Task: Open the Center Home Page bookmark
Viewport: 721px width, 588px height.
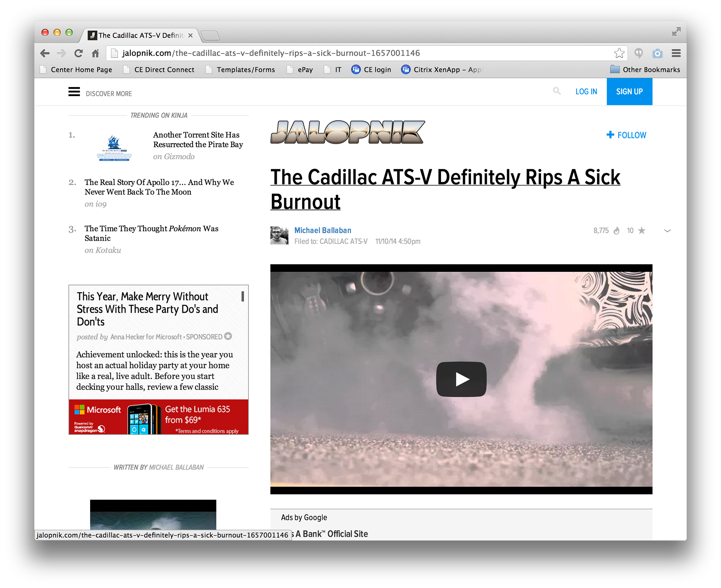Action: (76, 70)
